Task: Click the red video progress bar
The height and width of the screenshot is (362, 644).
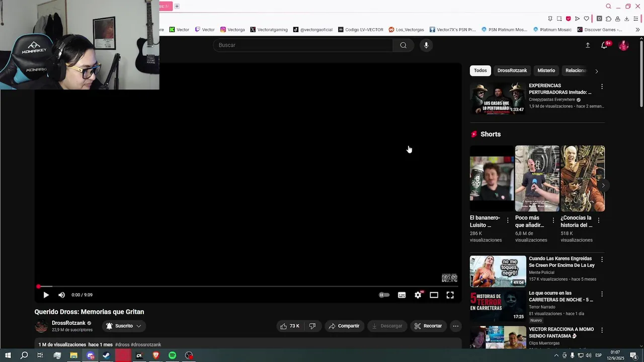Action: click(248, 287)
